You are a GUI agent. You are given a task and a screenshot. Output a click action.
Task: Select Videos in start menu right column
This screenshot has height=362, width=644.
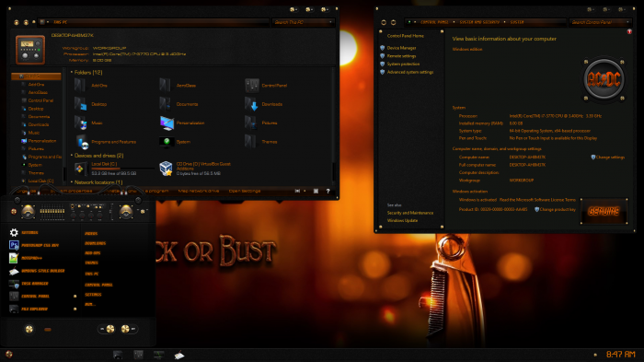pos(91,233)
